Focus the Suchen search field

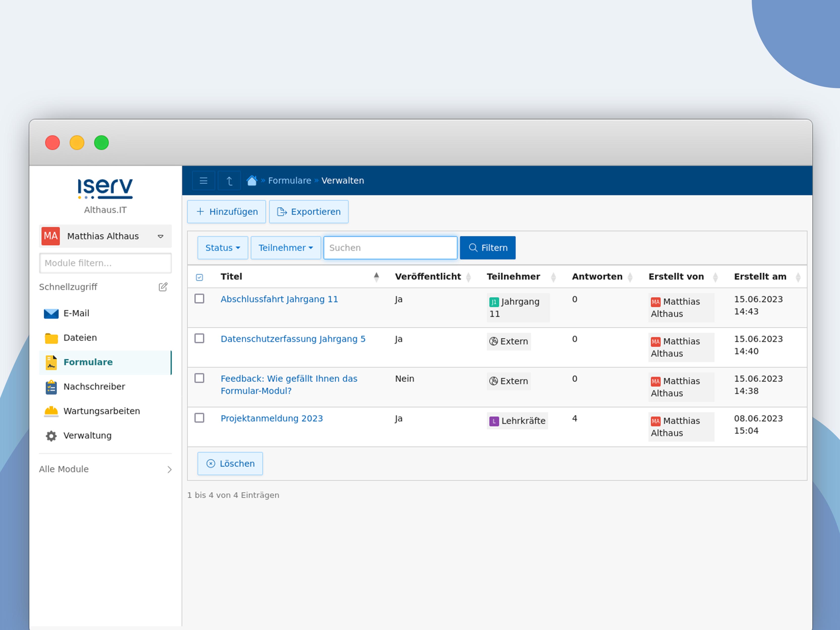(x=390, y=248)
